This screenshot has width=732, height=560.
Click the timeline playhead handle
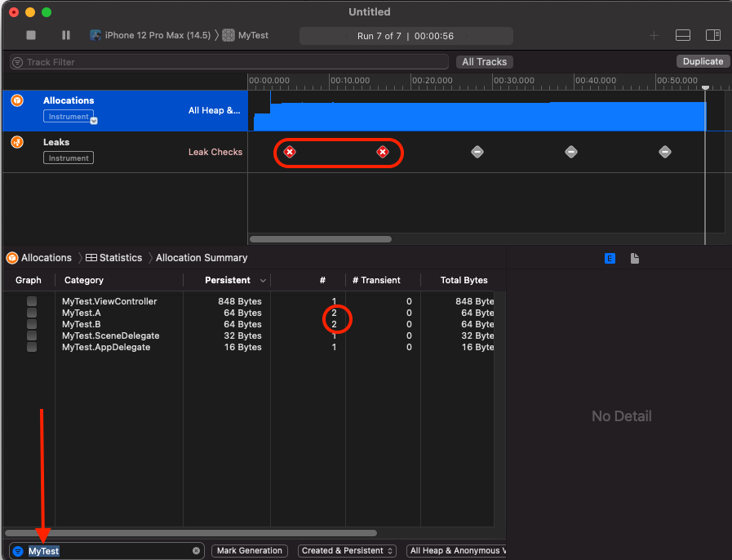(705, 87)
